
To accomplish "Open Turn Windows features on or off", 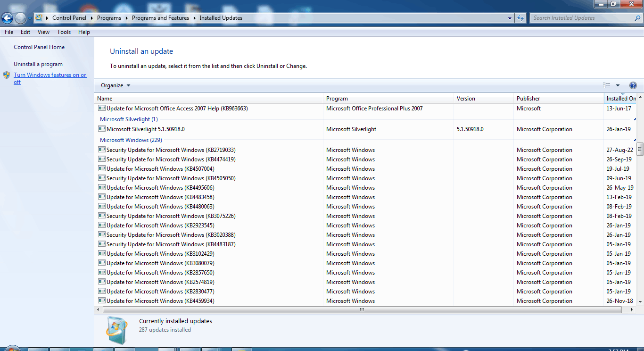I will tap(50, 78).
